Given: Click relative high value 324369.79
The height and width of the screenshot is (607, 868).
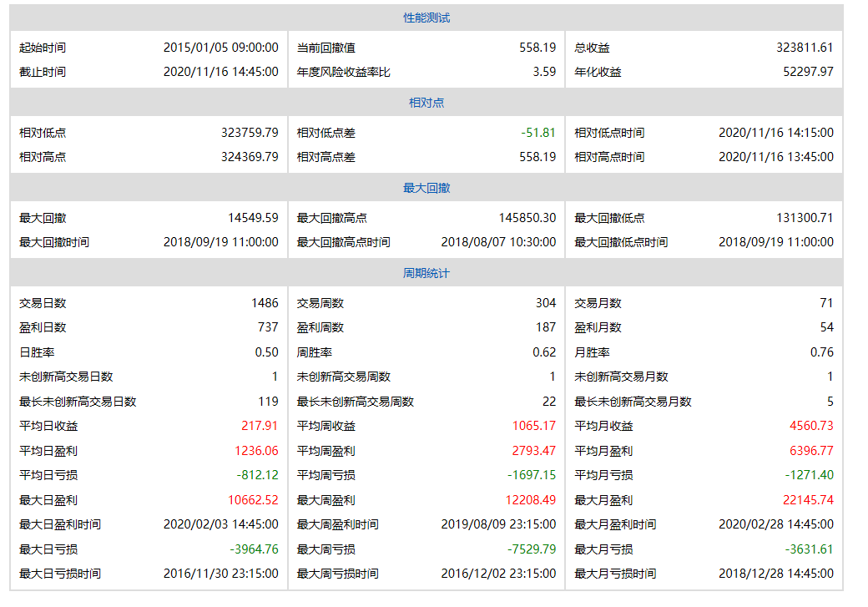Looking at the screenshot, I should click(x=250, y=157).
